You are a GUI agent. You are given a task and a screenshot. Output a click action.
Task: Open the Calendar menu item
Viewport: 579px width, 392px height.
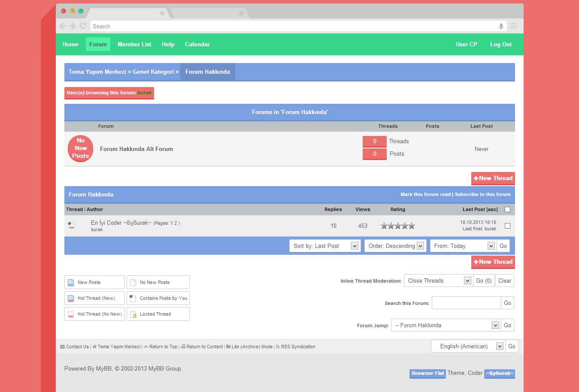(x=197, y=44)
